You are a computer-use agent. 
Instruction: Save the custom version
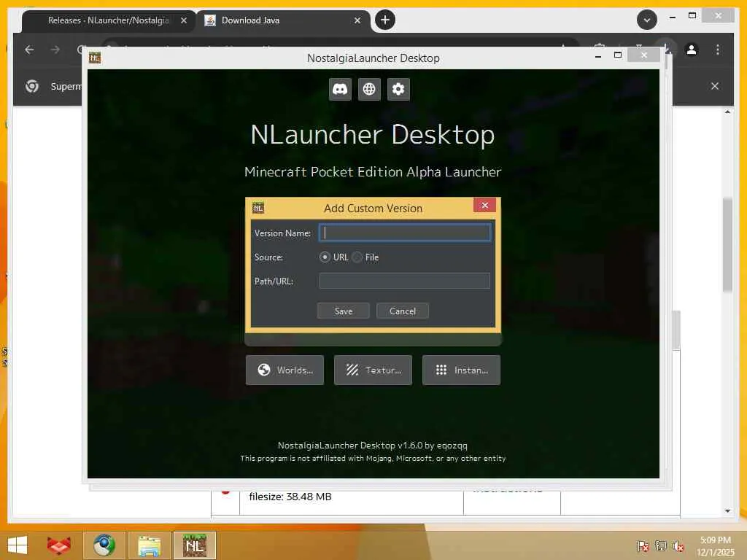344,311
